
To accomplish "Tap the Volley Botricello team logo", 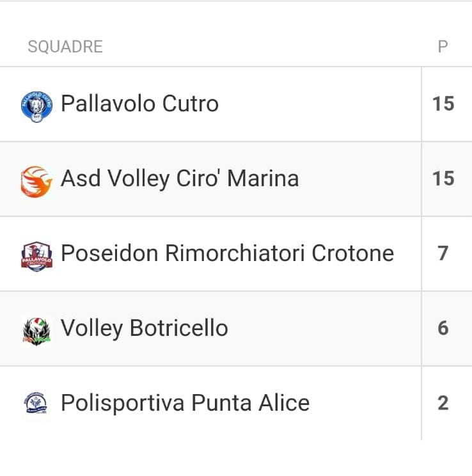I will [x=36, y=331].
